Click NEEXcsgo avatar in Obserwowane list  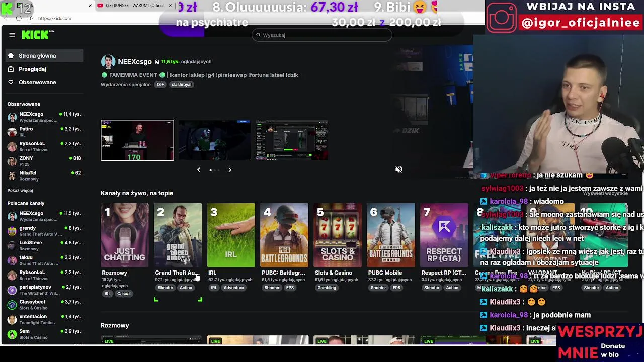pos(12,117)
